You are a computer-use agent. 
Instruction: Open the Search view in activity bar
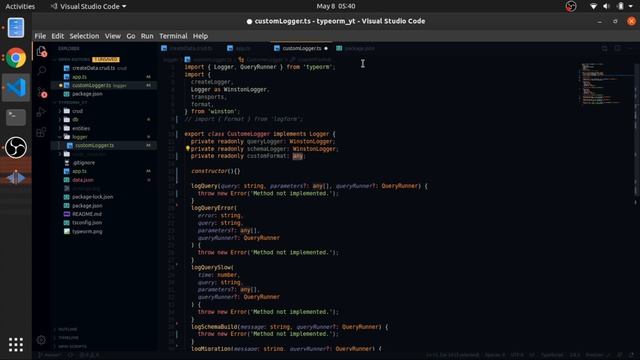[41, 71]
